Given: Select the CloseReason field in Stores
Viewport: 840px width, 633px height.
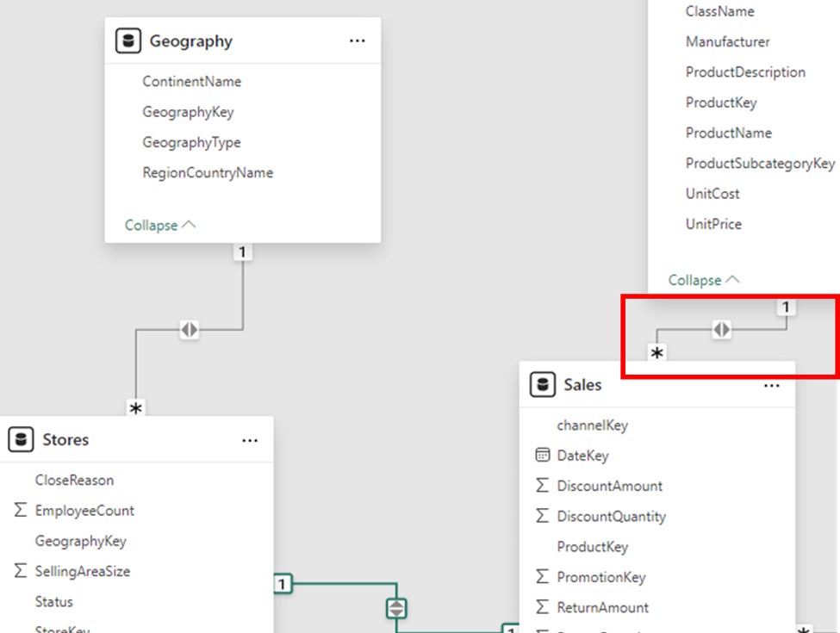Looking at the screenshot, I should (74, 480).
